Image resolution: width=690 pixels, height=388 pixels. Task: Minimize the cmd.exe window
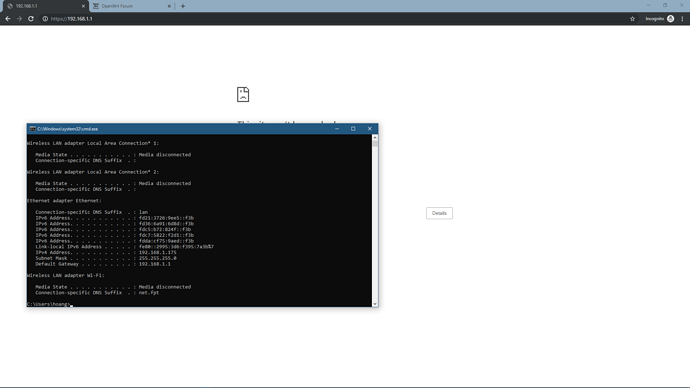[337, 129]
